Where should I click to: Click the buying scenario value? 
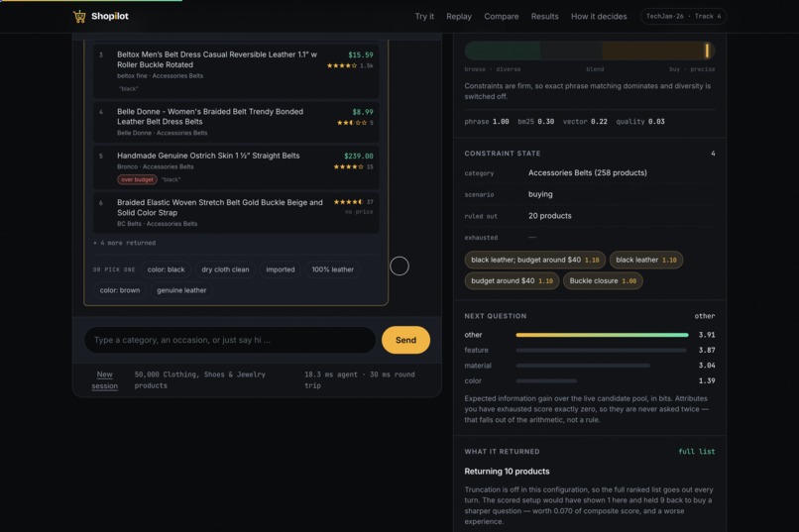coord(540,194)
